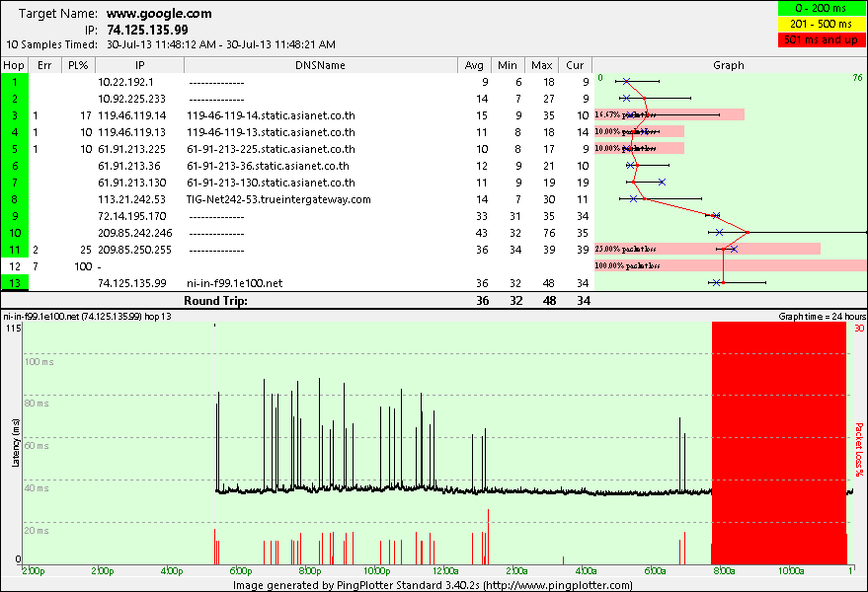Click the 8:00p label on time axis

pos(309,571)
